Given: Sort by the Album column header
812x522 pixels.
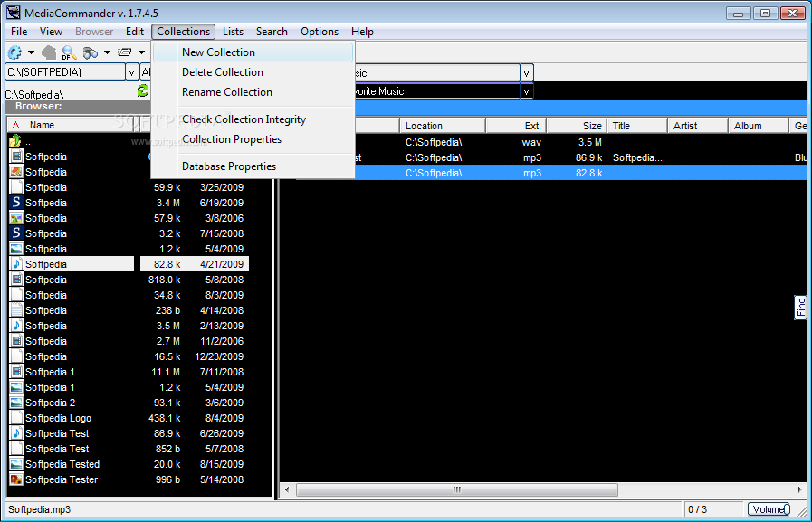Looking at the screenshot, I should tap(759, 126).
